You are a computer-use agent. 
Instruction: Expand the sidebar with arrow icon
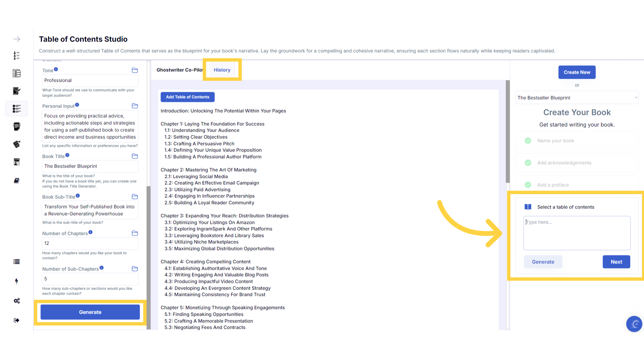click(17, 39)
